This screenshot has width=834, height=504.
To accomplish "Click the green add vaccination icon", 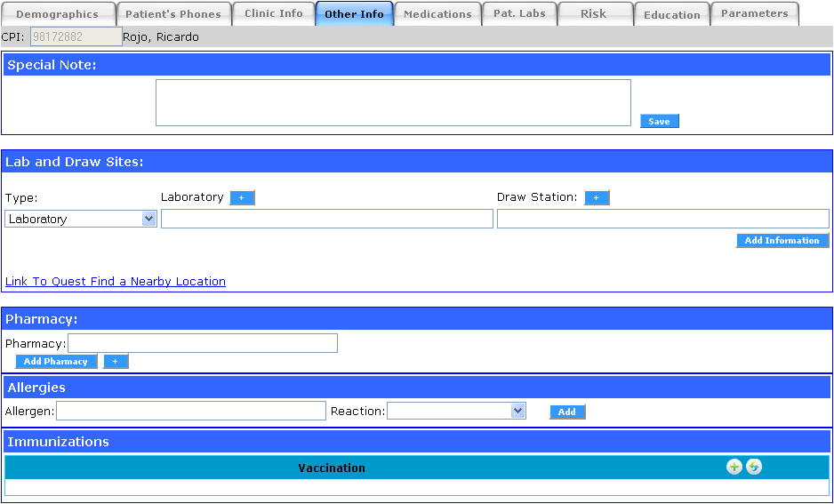I will click(x=734, y=467).
